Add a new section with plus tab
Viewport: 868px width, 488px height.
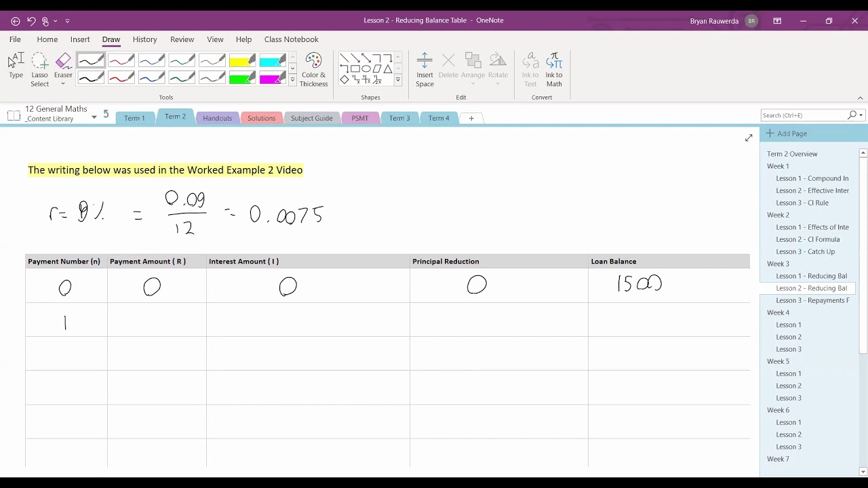(471, 118)
